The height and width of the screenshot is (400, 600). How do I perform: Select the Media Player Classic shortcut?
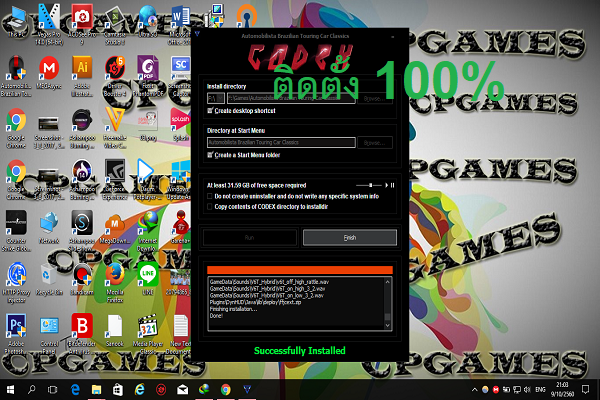click(x=148, y=334)
